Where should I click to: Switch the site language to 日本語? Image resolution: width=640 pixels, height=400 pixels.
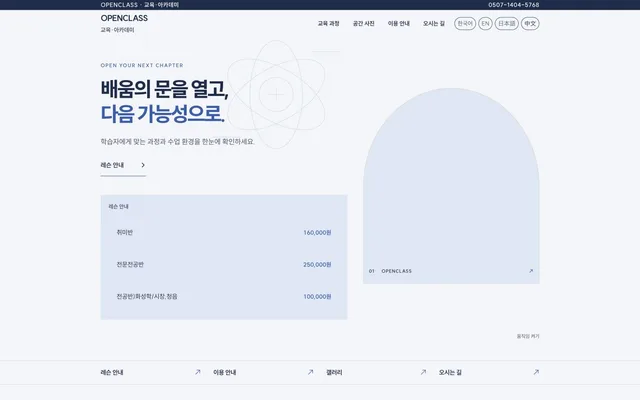(x=507, y=23)
